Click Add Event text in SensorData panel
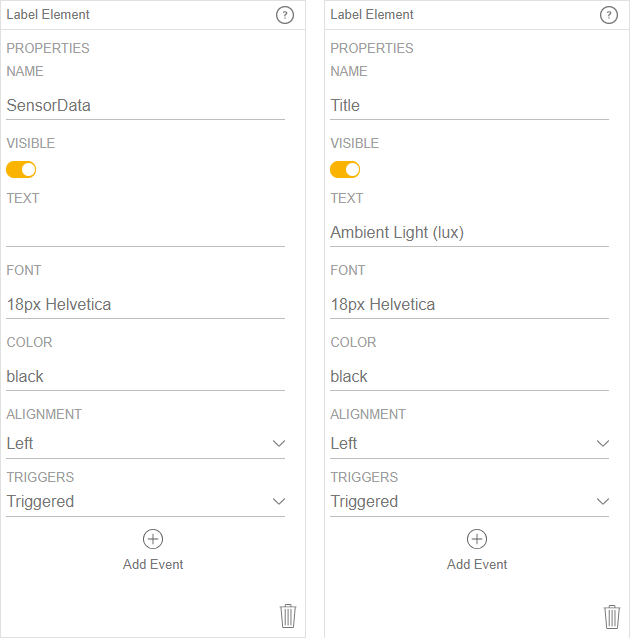This screenshot has width=632, height=638. coord(153,564)
